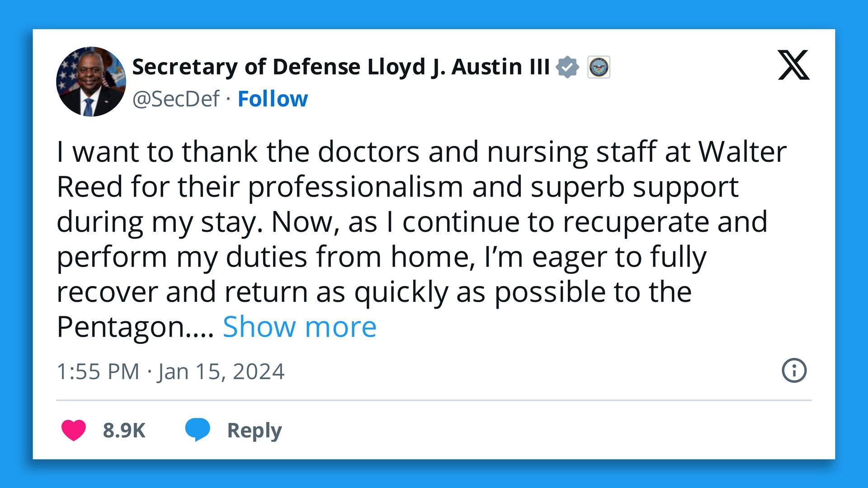Open the Jan 15, 2024 date link
Image resolution: width=868 pixels, height=488 pixels.
221,372
